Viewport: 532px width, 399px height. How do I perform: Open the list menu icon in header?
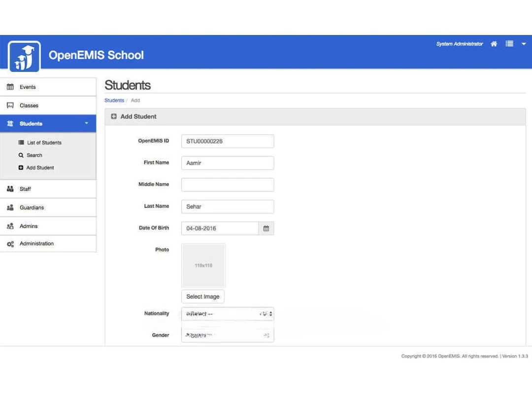[x=509, y=44]
